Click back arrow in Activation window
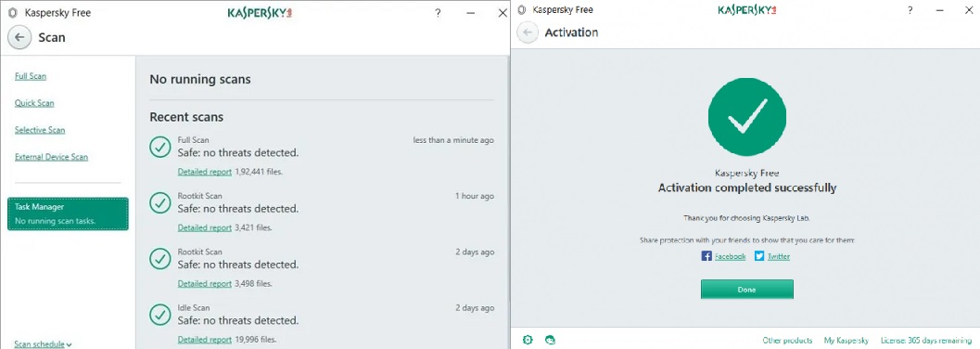 point(528,32)
